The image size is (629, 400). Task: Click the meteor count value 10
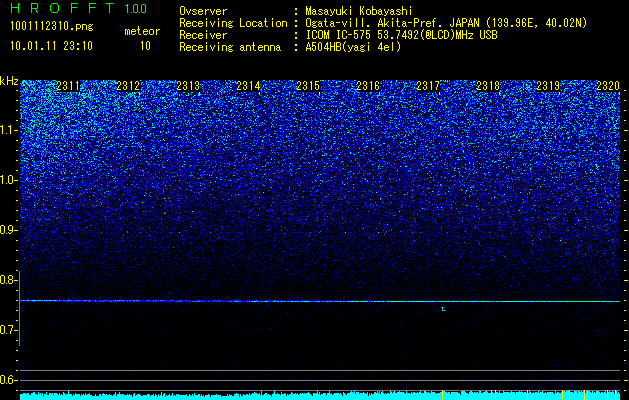click(145, 46)
